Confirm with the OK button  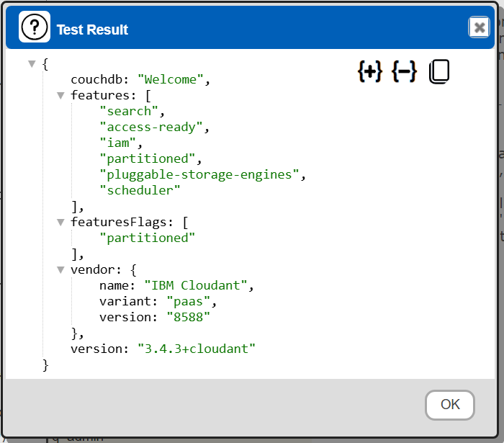(x=450, y=405)
